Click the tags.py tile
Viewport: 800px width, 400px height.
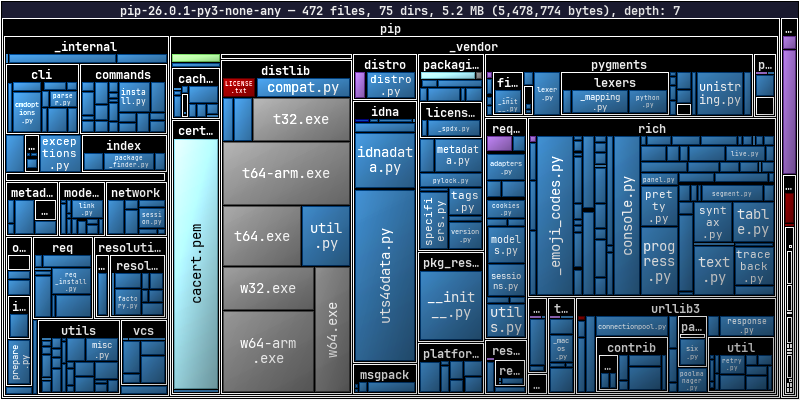tap(465, 202)
